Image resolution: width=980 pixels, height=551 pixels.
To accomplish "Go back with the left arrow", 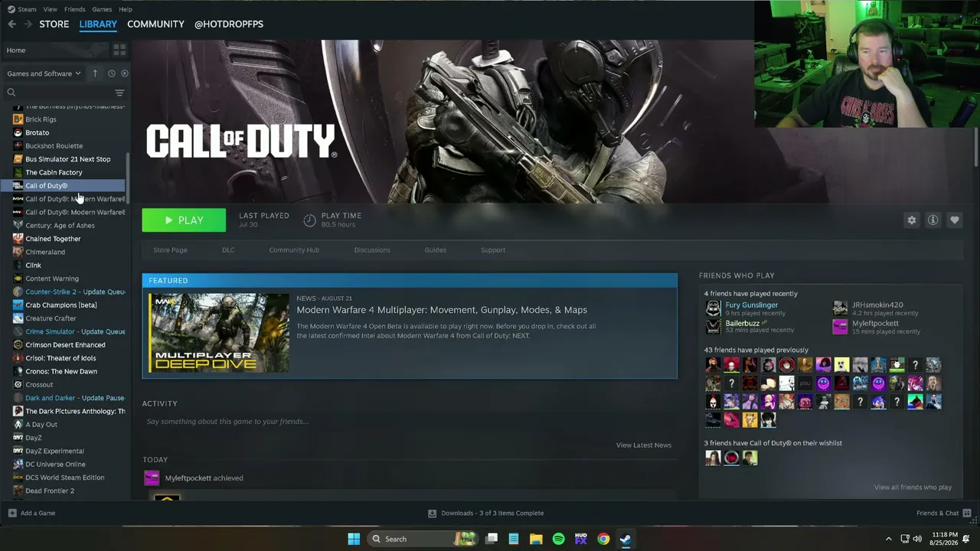I will pyautogui.click(x=11, y=24).
